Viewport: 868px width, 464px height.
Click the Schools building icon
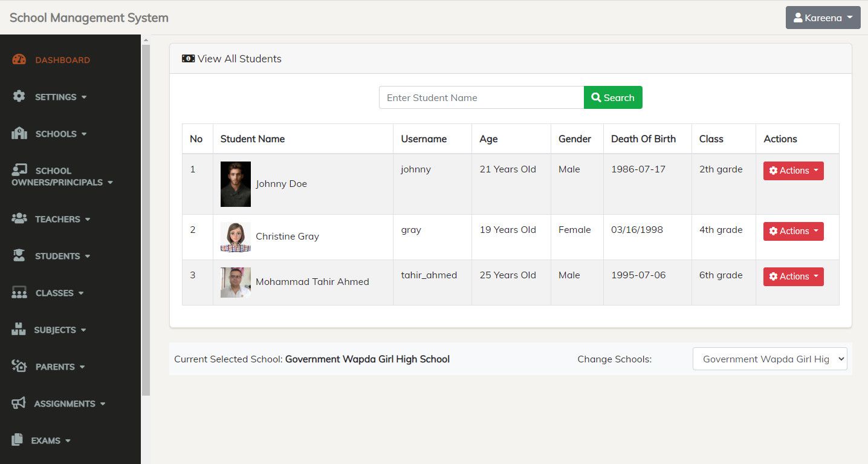(x=19, y=133)
